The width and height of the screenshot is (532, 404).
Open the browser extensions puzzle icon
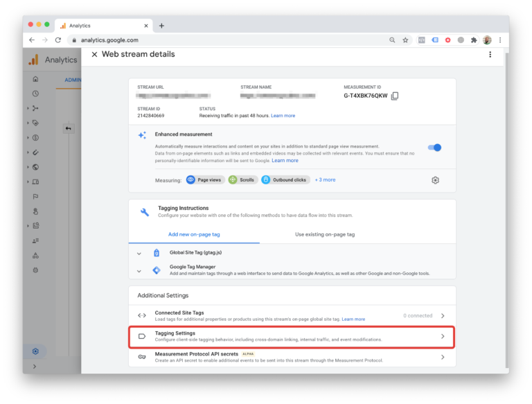click(x=474, y=40)
